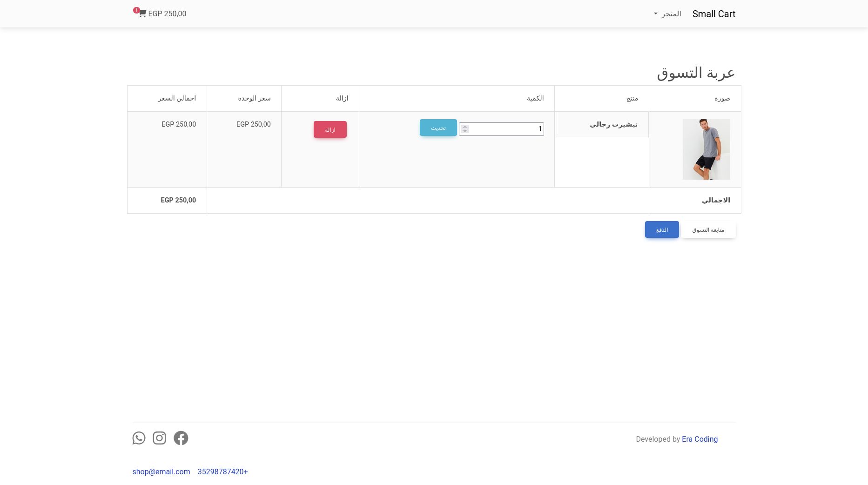Click the shopping cart icon in header

coord(142,14)
